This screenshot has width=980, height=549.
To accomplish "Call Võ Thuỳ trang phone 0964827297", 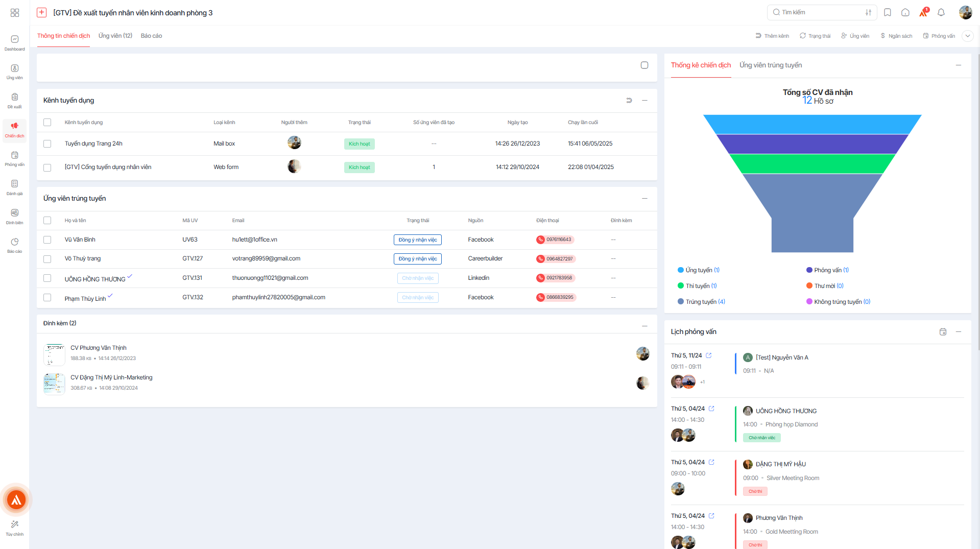I will 556,259.
